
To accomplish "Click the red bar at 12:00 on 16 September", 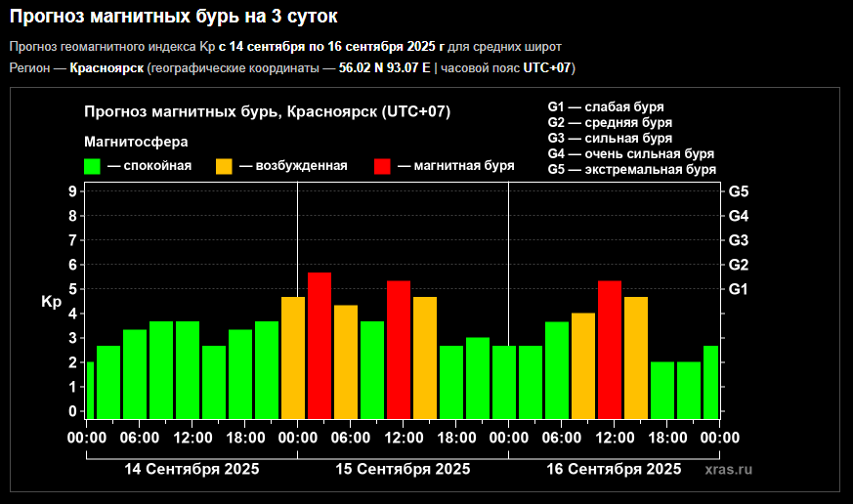I will pyautogui.click(x=610, y=350).
